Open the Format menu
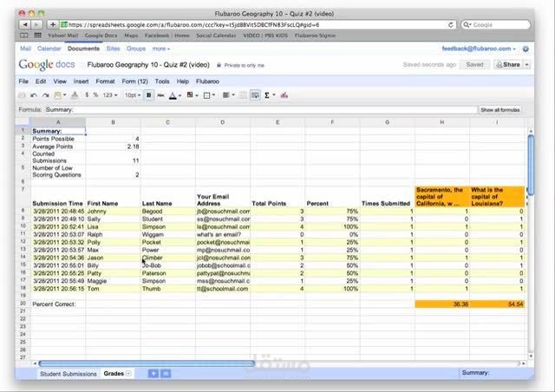This screenshot has height=392, width=555. coord(105,82)
